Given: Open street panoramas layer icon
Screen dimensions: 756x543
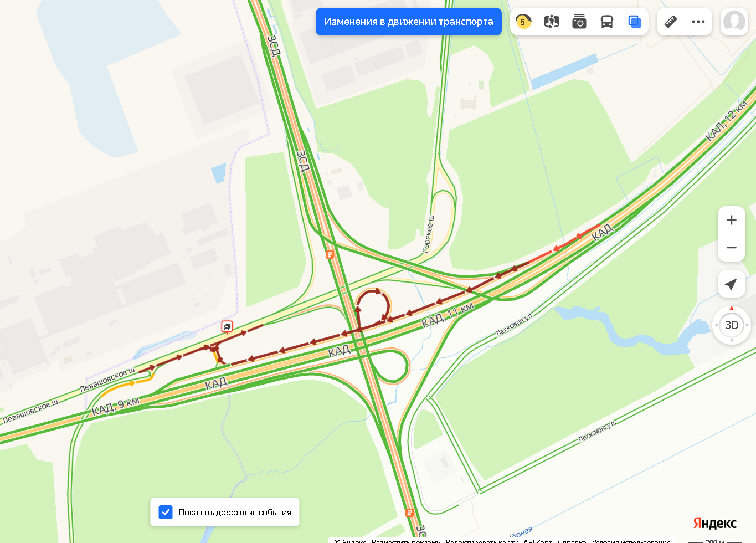Looking at the screenshot, I should pos(551,22).
